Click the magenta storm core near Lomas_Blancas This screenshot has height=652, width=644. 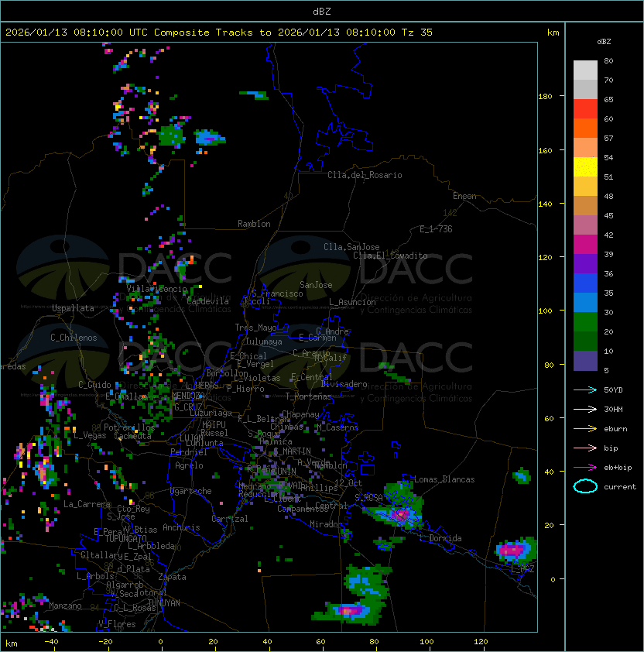pyautogui.click(x=401, y=515)
